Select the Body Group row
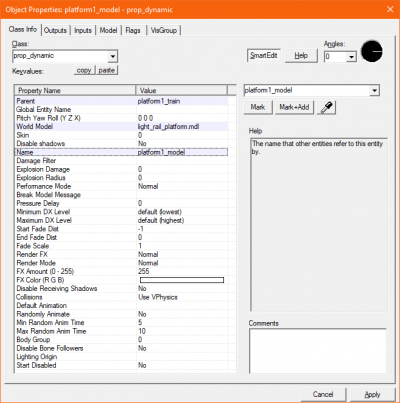Image resolution: width=400 pixels, height=403 pixels. point(122,340)
